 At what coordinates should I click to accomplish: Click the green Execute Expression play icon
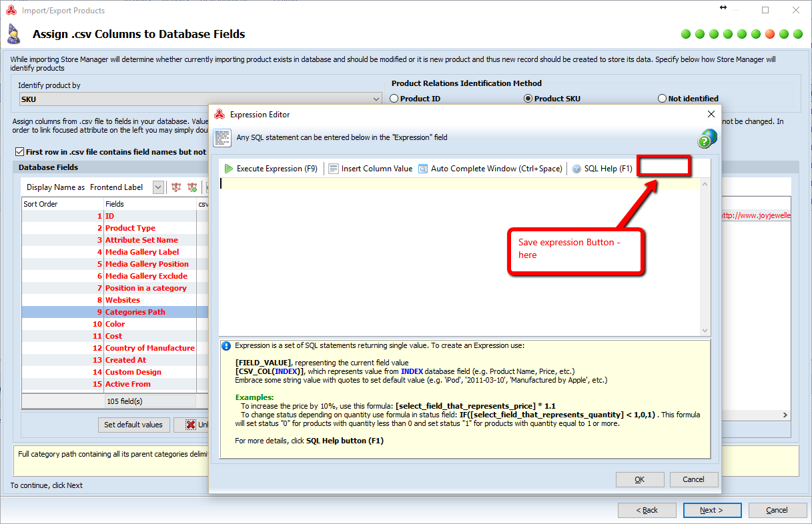(229, 169)
